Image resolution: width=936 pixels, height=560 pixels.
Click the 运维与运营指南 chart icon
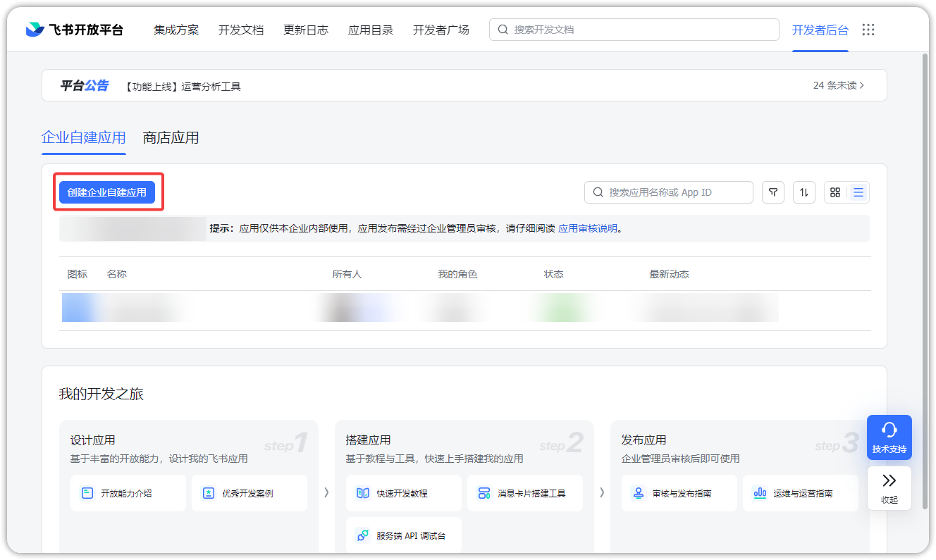click(x=760, y=493)
